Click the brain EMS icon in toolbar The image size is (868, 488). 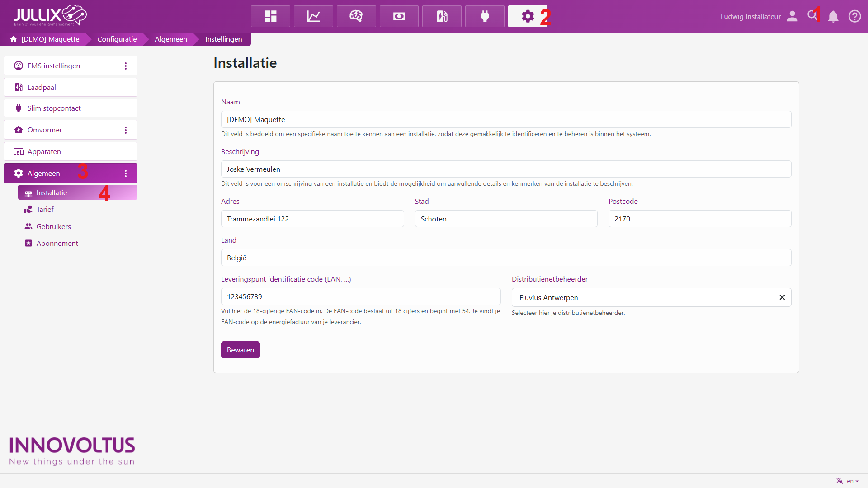[x=356, y=16]
